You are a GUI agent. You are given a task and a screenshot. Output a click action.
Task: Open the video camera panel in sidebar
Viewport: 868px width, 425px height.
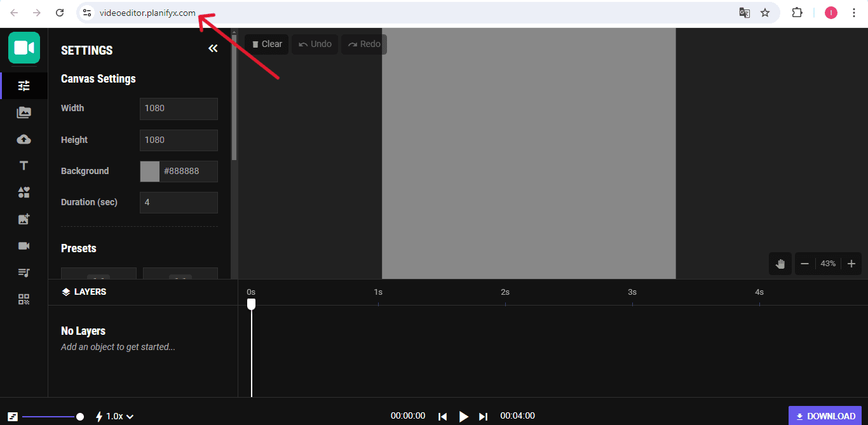24,246
